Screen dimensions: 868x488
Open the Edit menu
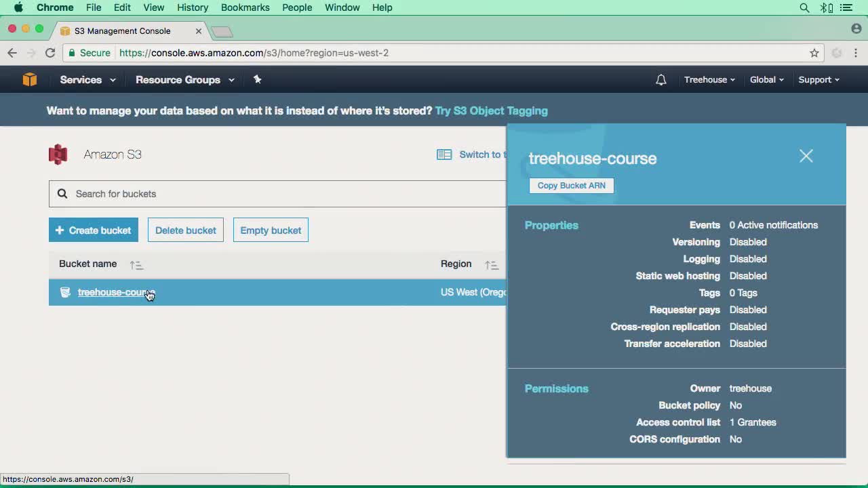122,7
